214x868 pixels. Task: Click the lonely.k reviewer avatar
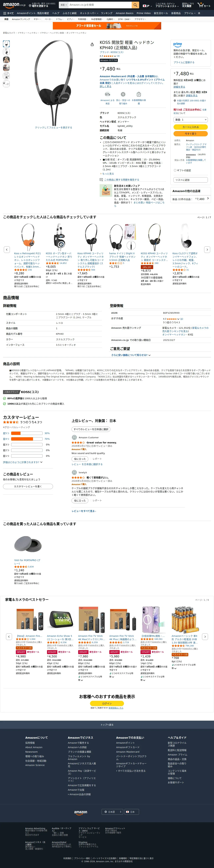(x=74, y=472)
